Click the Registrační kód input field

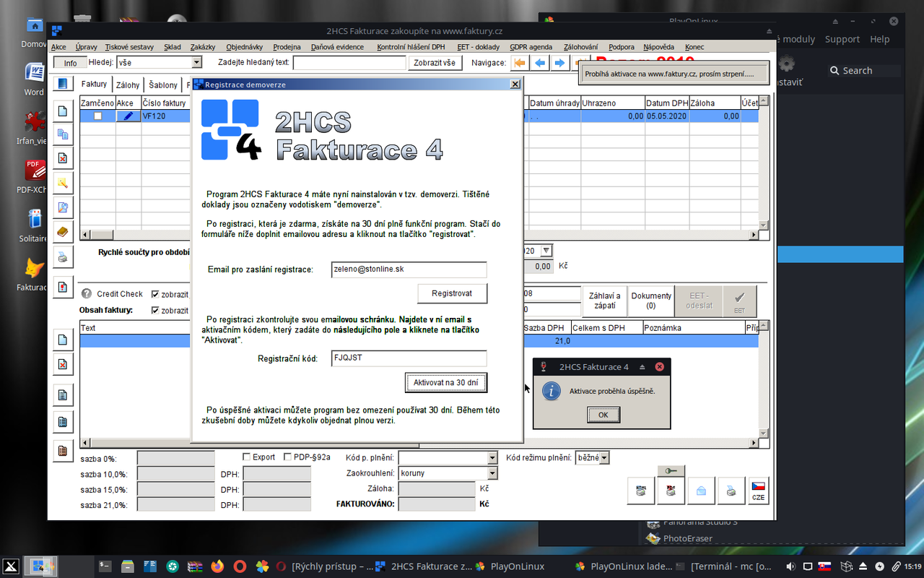point(409,358)
